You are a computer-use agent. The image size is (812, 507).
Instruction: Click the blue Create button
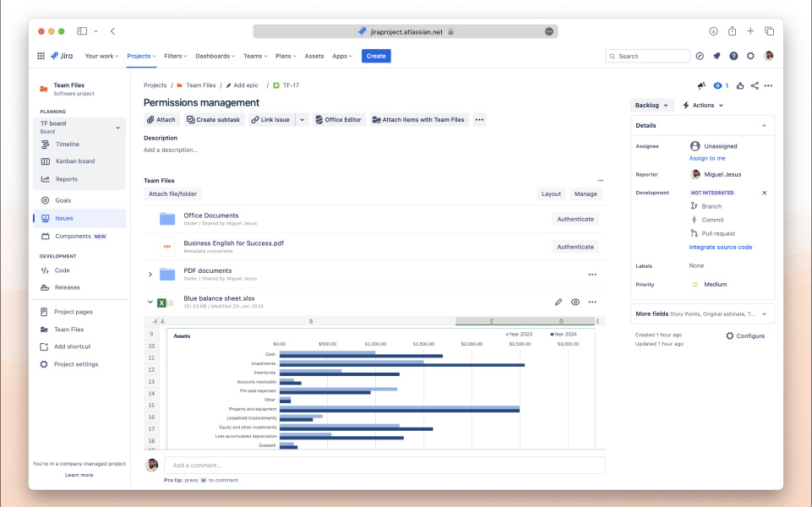[376, 56]
